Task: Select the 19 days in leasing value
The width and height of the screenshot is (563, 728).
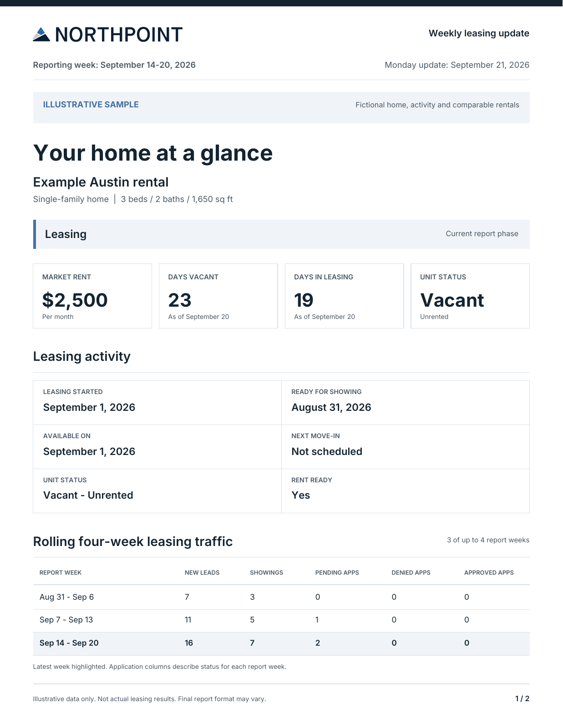Action: coord(304,300)
